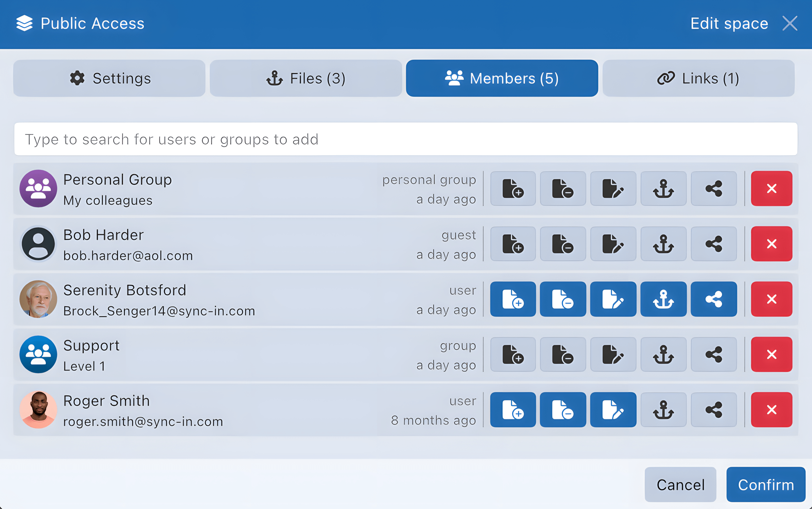Switch to the Links (1) tab
Viewport: 812px width, 509px height.
698,78
